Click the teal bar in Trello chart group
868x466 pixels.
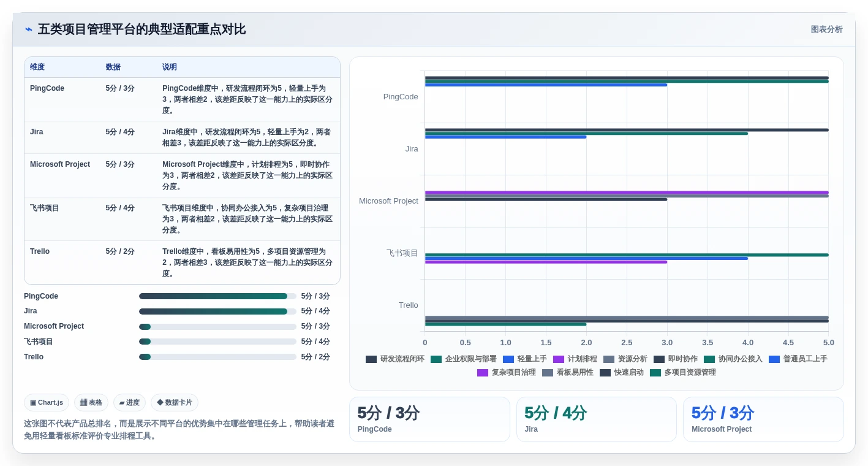point(505,324)
